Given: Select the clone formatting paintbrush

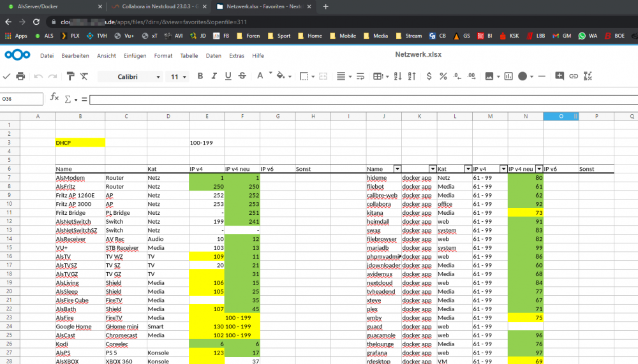Looking at the screenshot, I should pyautogui.click(x=70, y=76).
